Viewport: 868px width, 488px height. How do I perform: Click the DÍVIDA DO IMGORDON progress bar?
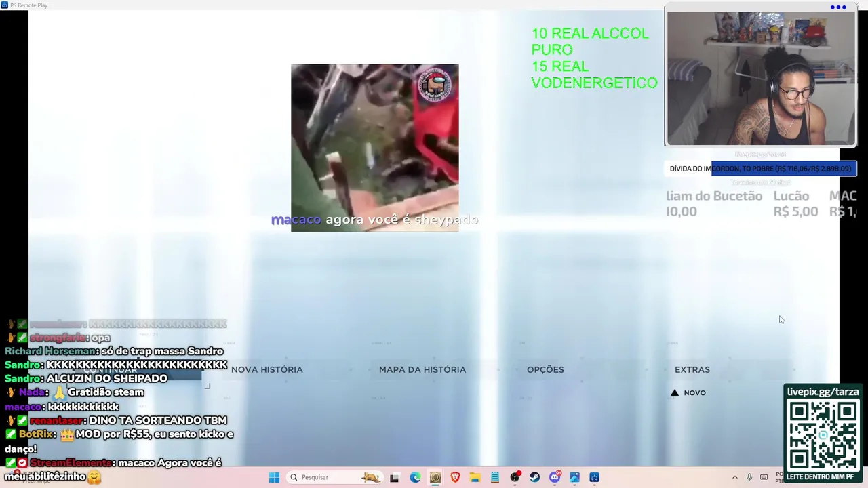(761, 169)
